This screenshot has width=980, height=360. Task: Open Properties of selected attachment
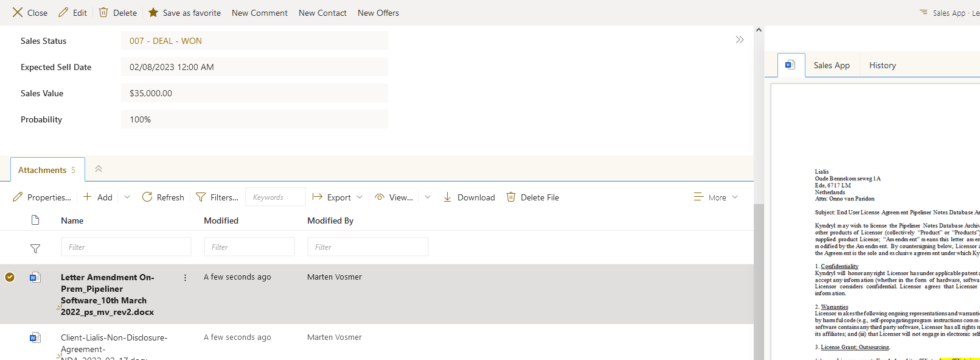(x=42, y=197)
